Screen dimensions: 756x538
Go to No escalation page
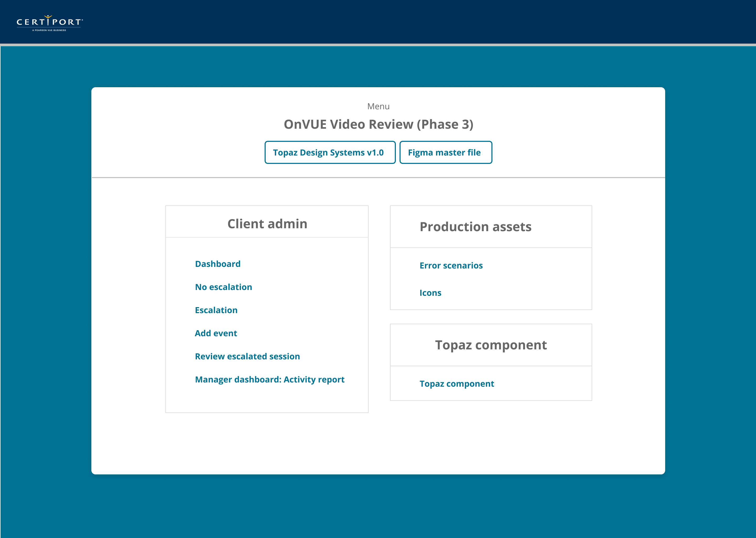point(223,287)
